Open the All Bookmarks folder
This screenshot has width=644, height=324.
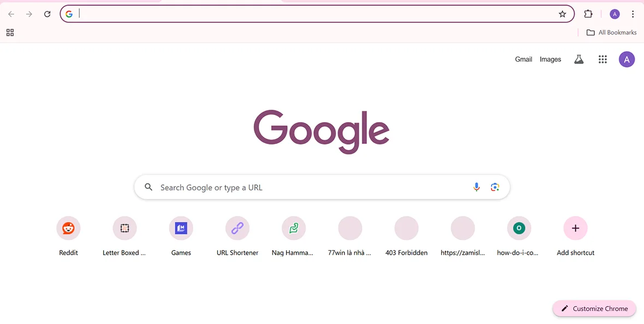point(611,32)
